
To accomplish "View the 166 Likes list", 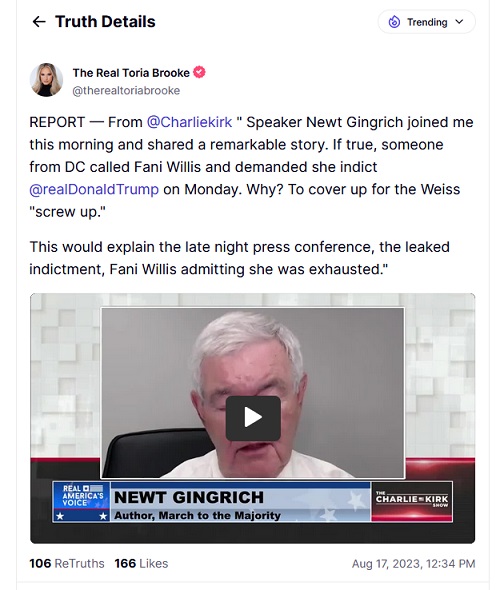I will click(x=141, y=563).
